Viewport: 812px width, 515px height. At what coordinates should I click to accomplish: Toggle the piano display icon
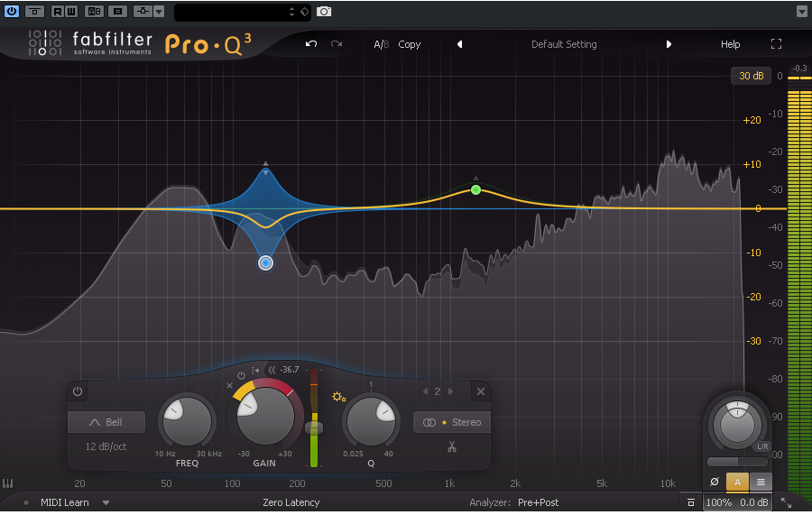point(7,483)
